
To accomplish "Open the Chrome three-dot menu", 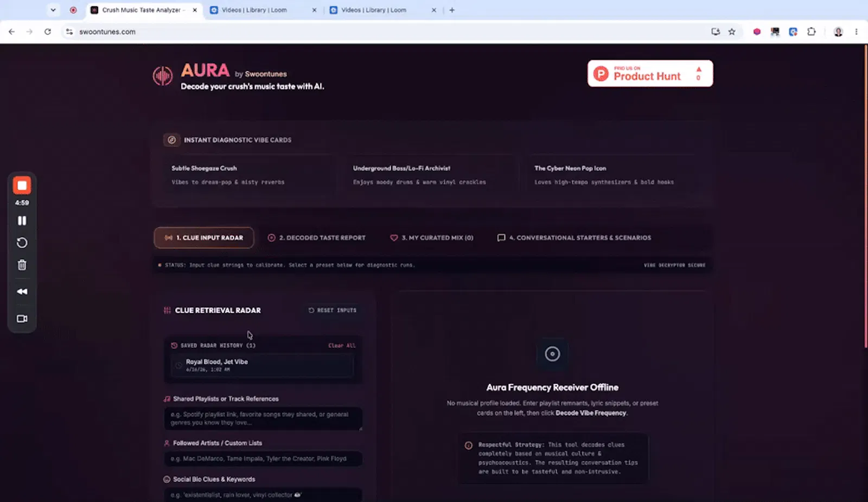I will pos(857,31).
